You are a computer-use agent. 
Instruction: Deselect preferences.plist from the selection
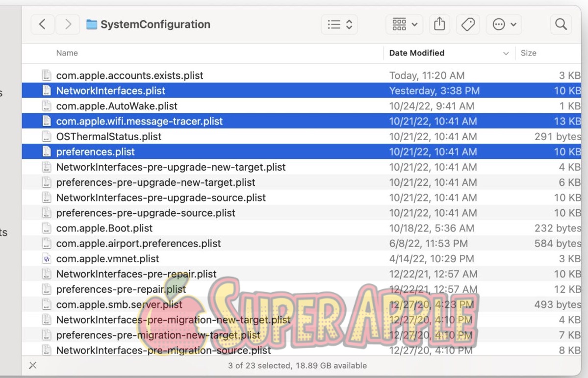coord(95,151)
